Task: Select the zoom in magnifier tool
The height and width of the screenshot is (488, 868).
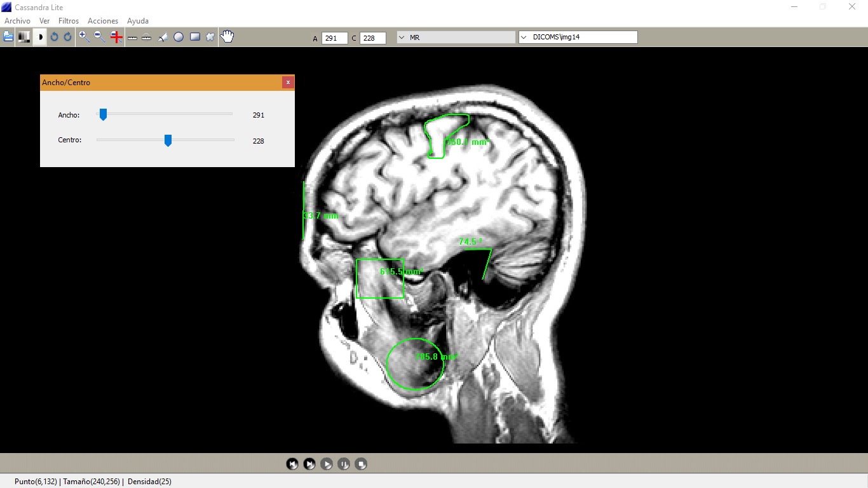Action: tap(84, 37)
